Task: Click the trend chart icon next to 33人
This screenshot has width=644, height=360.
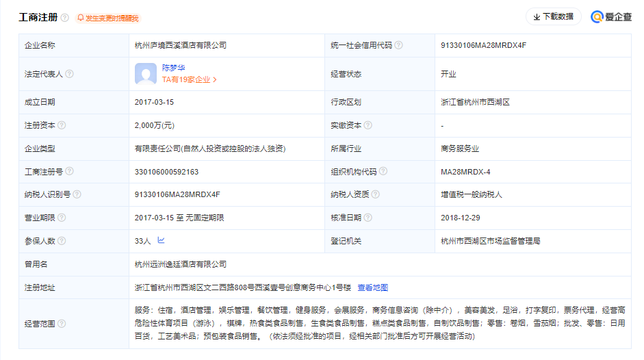Action: 161,240
